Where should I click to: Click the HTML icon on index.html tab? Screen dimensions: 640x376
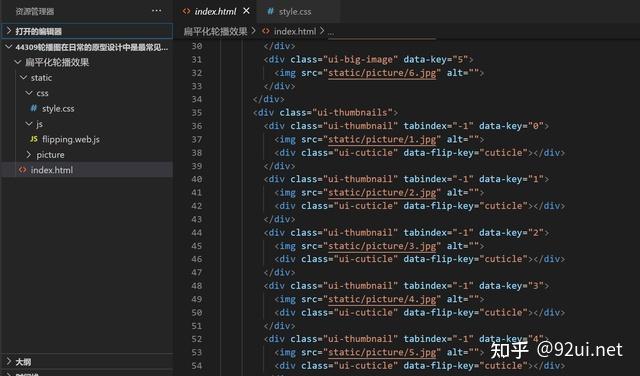186,11
